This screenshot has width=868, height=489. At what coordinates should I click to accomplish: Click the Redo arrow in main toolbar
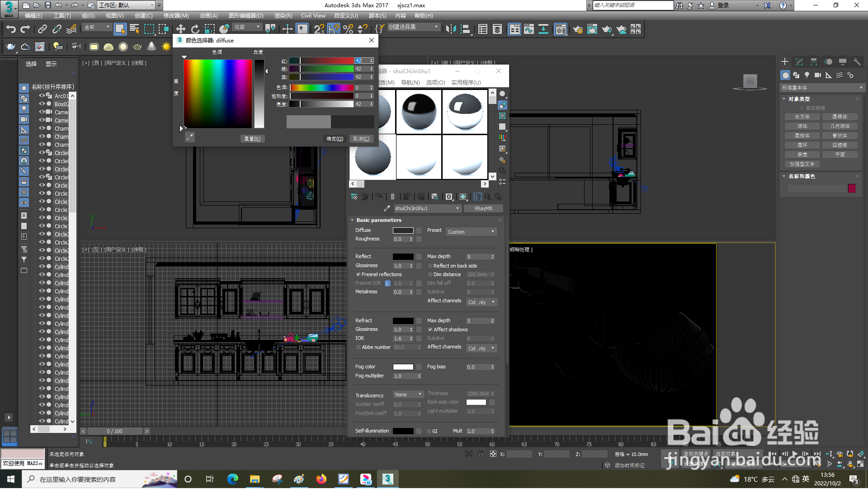25,29
